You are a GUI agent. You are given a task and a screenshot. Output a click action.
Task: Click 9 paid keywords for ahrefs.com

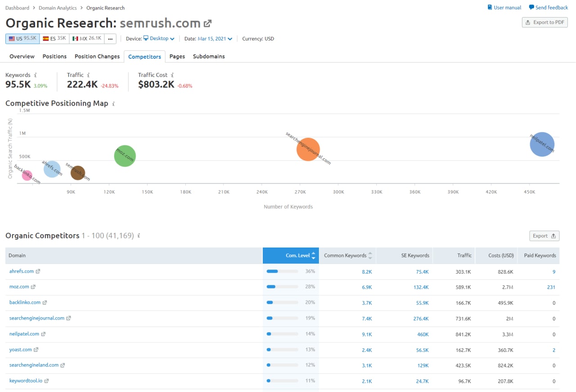click(x=554, y=272)
